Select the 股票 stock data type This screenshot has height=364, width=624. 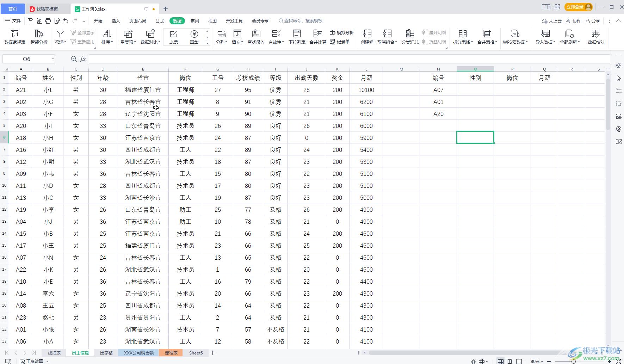tap(174, 37)
